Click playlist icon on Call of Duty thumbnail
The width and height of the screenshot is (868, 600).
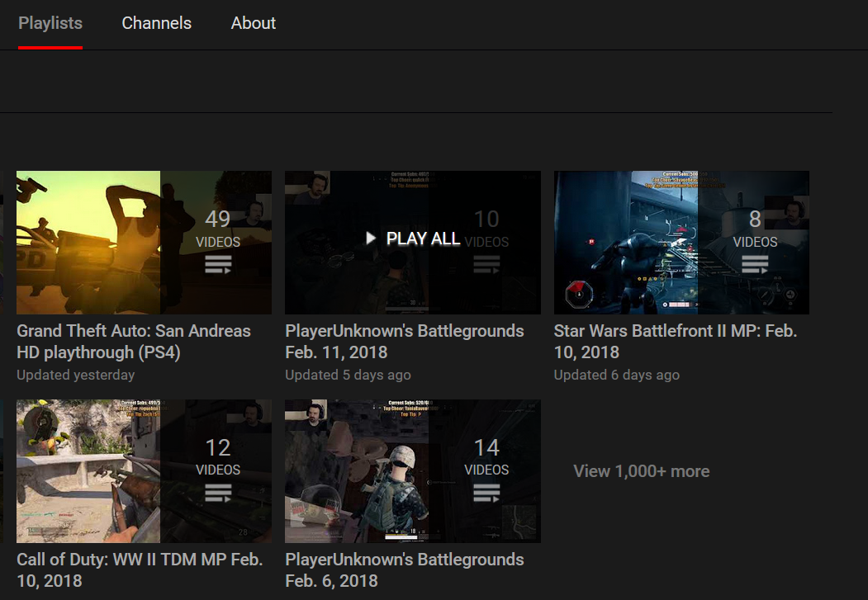pyautogui.click(x=218, y=492)
